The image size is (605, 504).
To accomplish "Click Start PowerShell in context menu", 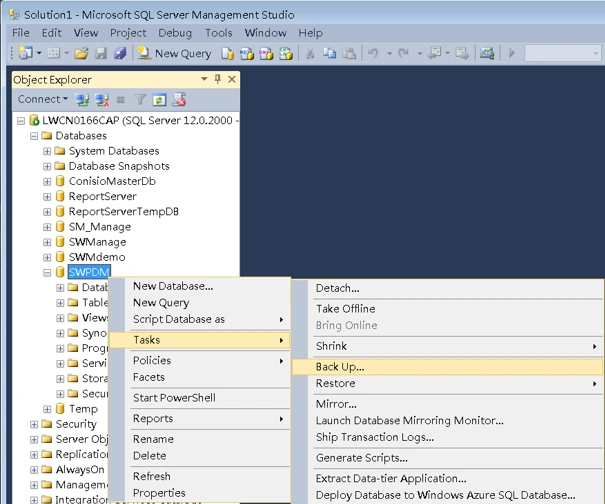I will coord(199,398).
